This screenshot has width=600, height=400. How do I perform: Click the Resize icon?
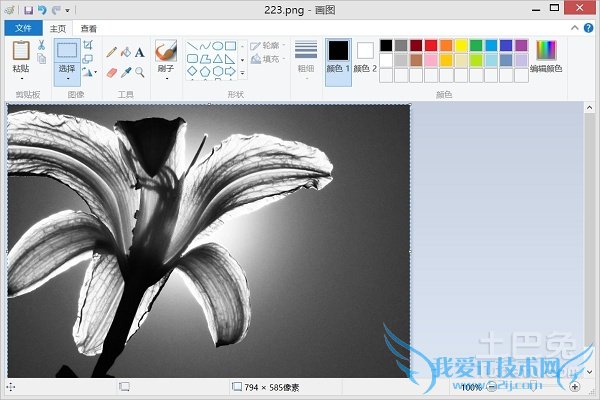(x=88, y=59)
